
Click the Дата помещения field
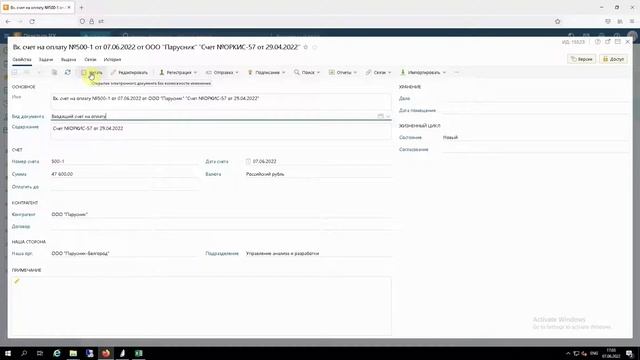(x=536, y=111)
